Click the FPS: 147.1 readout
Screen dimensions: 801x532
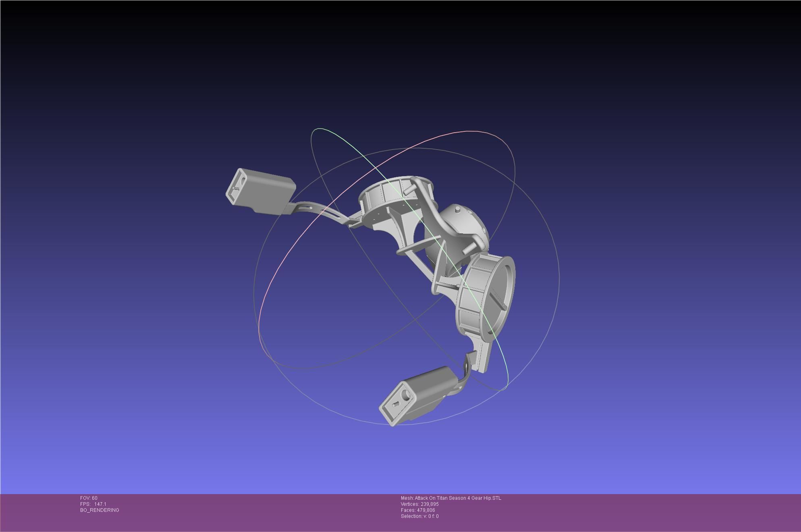[x=93, y=504]
